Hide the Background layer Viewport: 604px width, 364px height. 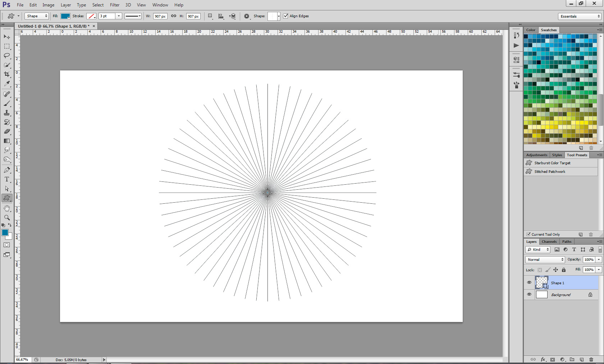click(529, 294)
